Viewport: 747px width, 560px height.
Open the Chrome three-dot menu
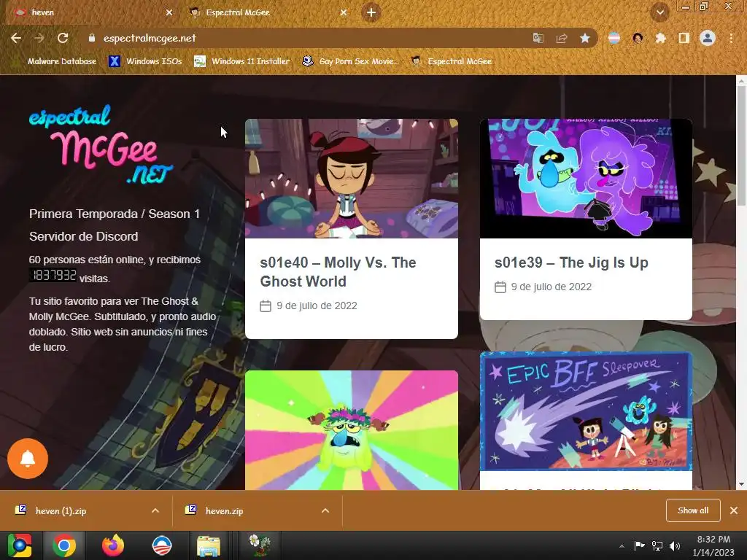[x=731, y=38]
